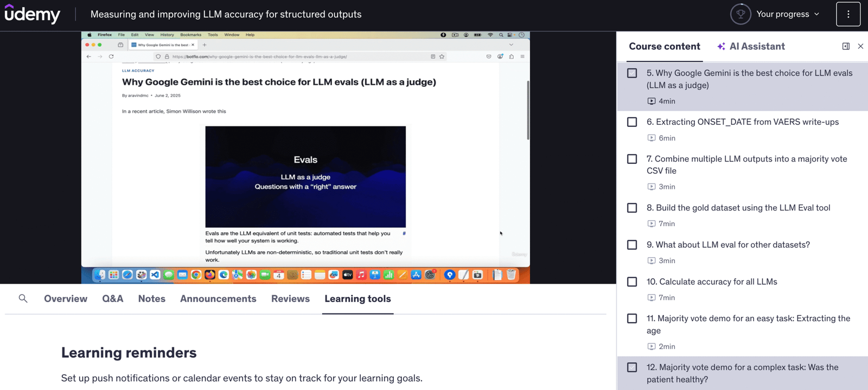
Task: Close the course content panel
Action: point(860,46)
